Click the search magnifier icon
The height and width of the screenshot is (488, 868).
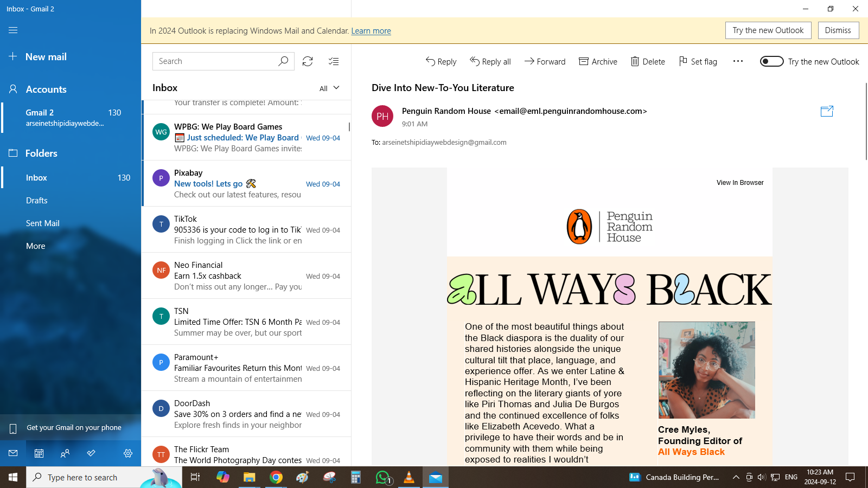(x=283, y=61)
